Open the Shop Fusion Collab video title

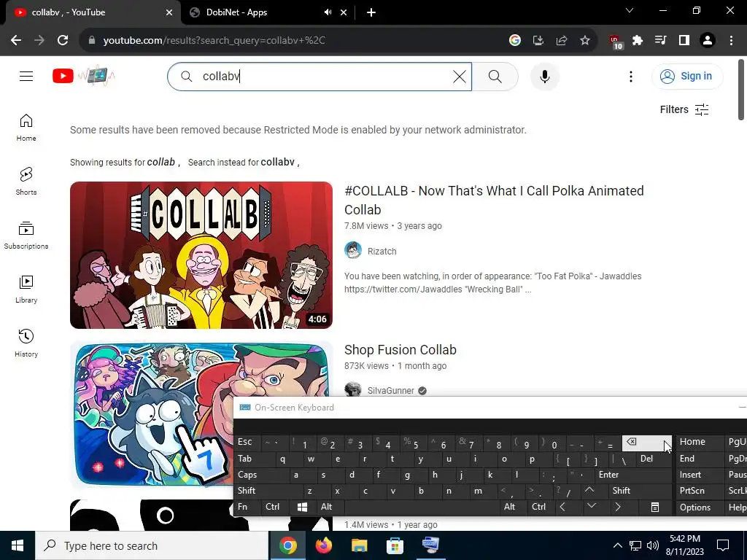tap(400, 349)
